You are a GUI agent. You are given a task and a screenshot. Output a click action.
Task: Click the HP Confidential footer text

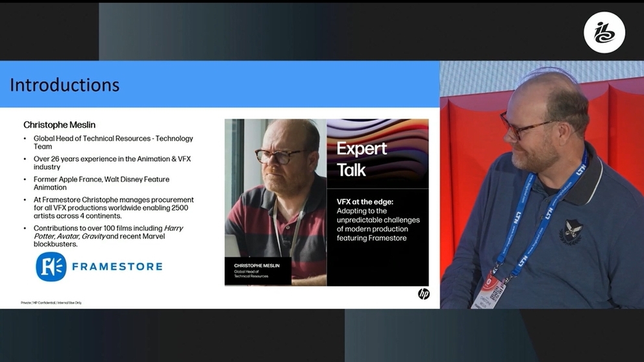tap(51, 302)
